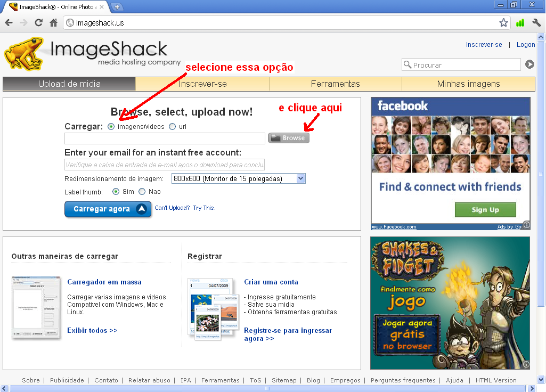Go back with the browser back arrow
The image size is (546, 392).
click(x=9, y=23)
